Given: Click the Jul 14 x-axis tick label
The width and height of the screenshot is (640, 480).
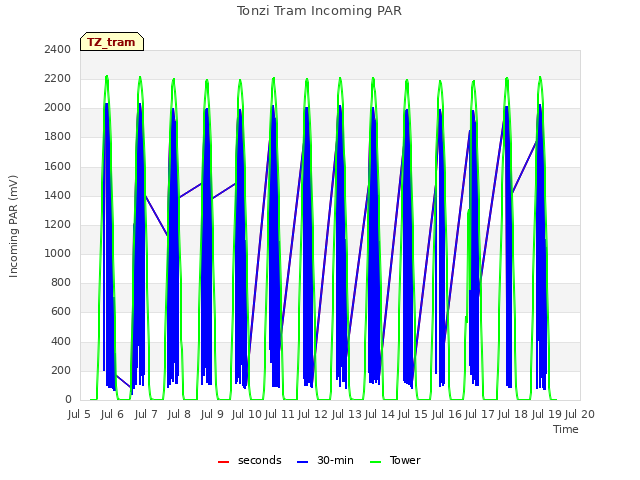Looking at the screenshot, I should (x=380, y=414).
